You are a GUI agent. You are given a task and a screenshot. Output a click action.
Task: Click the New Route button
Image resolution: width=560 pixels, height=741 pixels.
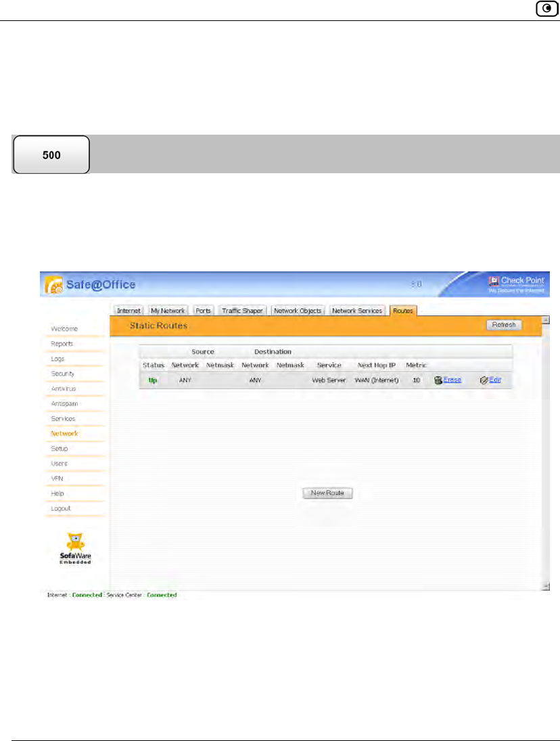[x=327, y=493]
